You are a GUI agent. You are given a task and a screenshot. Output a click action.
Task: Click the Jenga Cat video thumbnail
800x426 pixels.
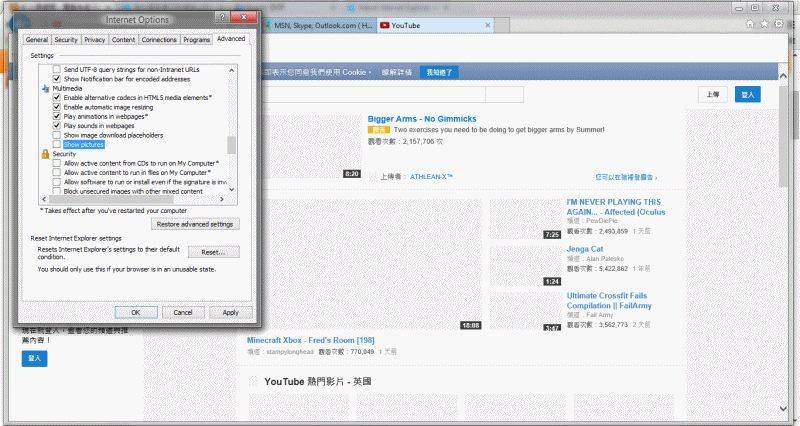pos(526,266)
